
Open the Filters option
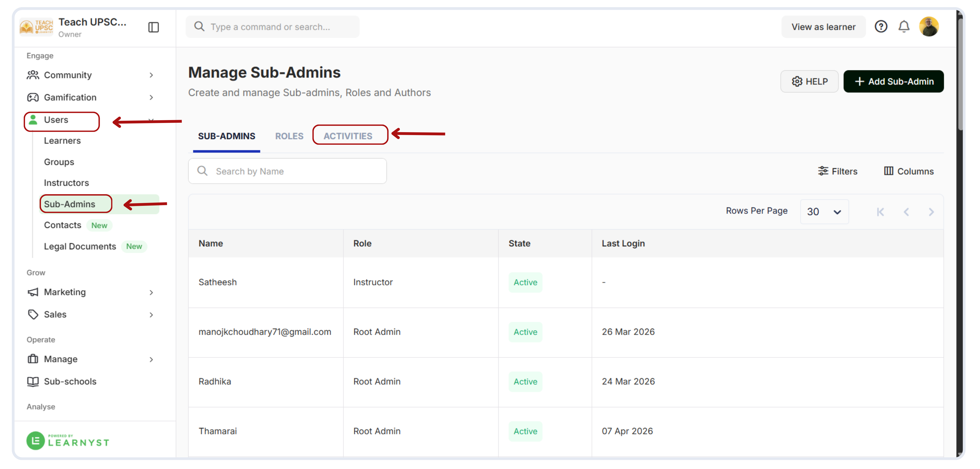[x=837, y=171]
